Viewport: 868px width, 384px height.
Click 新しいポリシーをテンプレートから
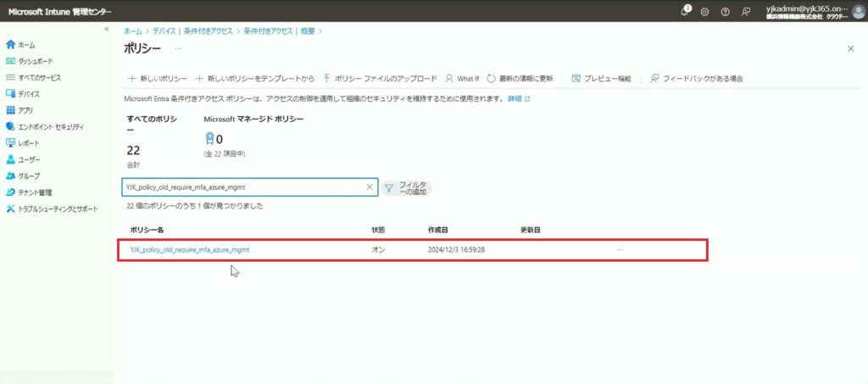pyautogui.click(x=255, y=79)
